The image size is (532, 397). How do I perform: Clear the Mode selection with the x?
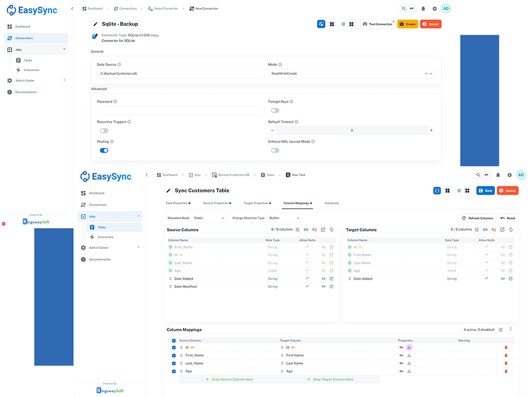click(x=426, y=73)
